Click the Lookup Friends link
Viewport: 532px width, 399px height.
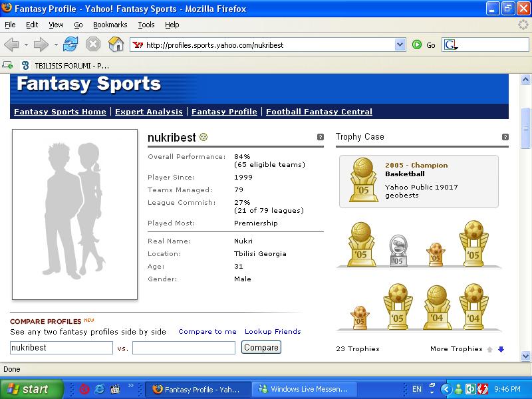click(x=273, y=331)
